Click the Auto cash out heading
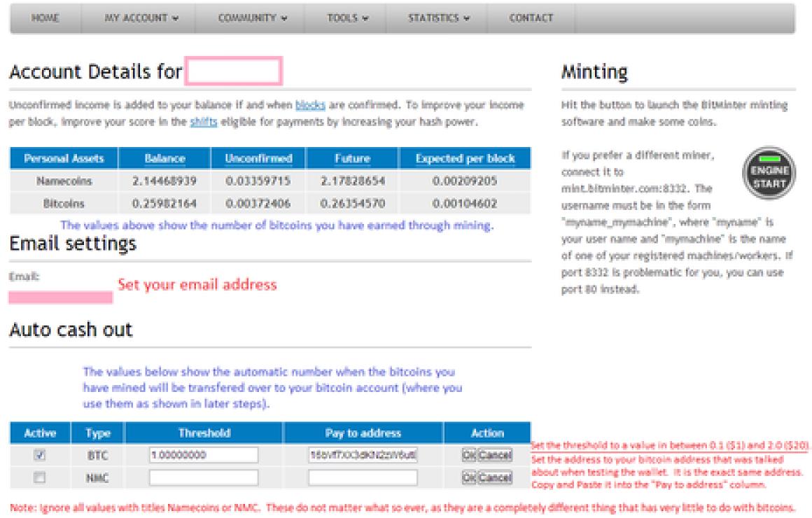812x518 pixels. tap(71, 330)
